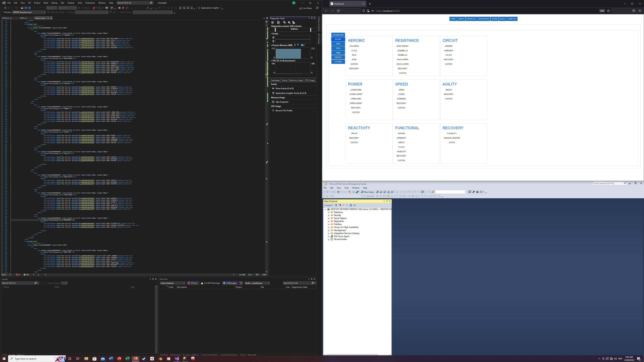The height and width of the screenshot is (362, 644).
Task: Click New Query in SSMS toolbar
Action: point(367,192)
